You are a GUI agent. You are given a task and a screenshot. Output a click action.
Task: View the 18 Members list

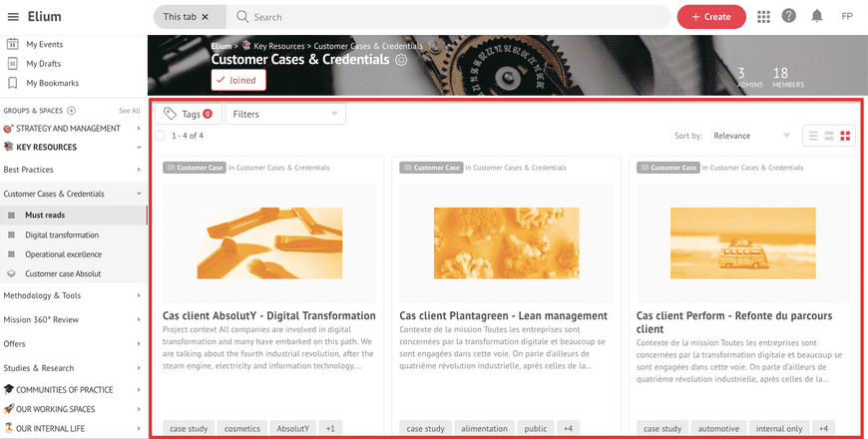788,78
